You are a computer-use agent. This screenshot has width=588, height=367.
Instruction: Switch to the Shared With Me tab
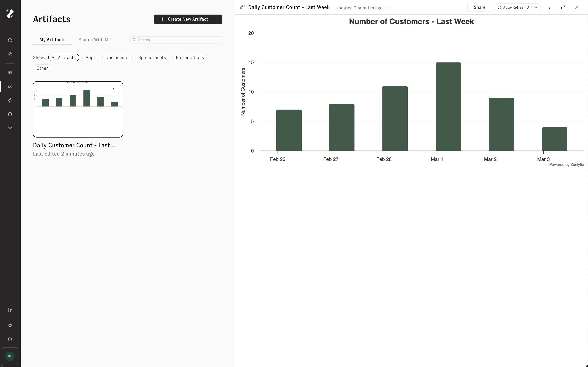(95, 40)
